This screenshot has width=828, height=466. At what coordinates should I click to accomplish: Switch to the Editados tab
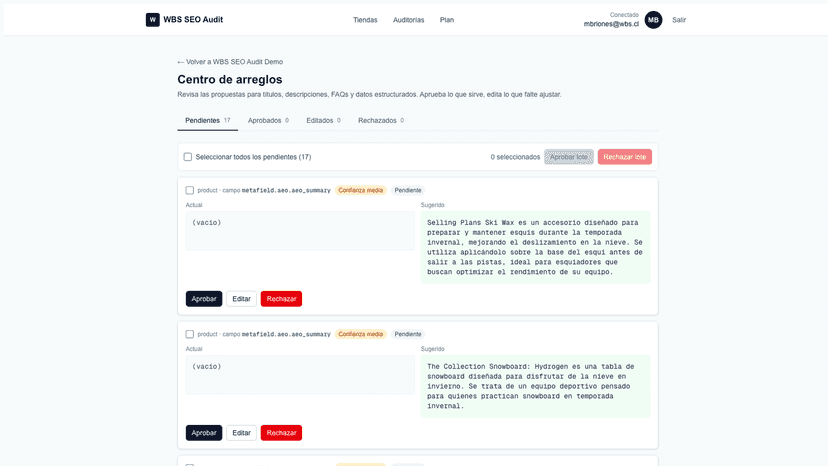point(323,120)
